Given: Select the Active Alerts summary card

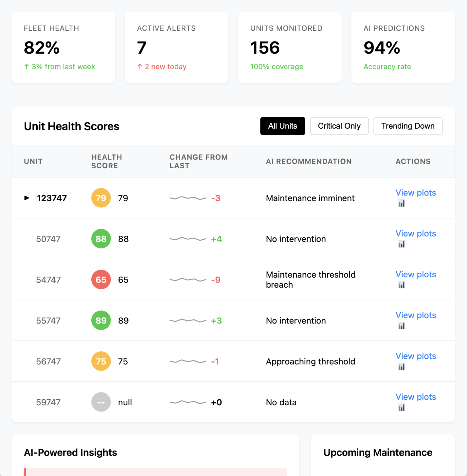Looking at the screenshot, I should point(177,47).
